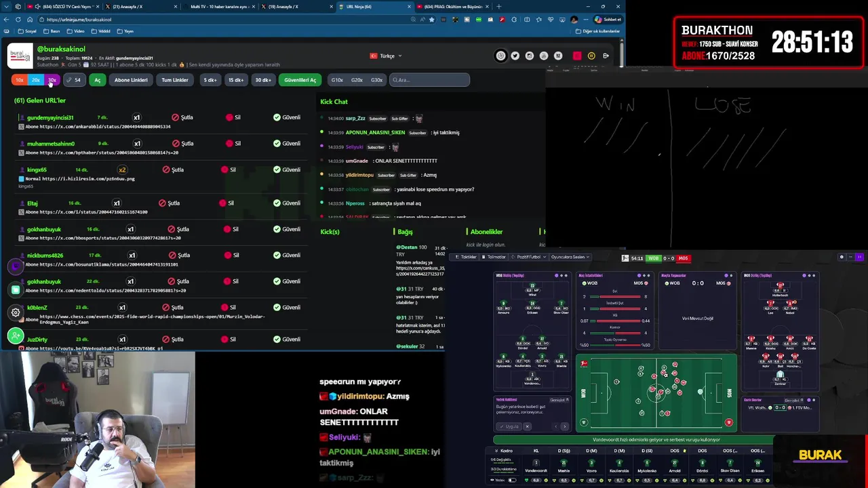Click the Abone Linkleri button

pos(131,80)
